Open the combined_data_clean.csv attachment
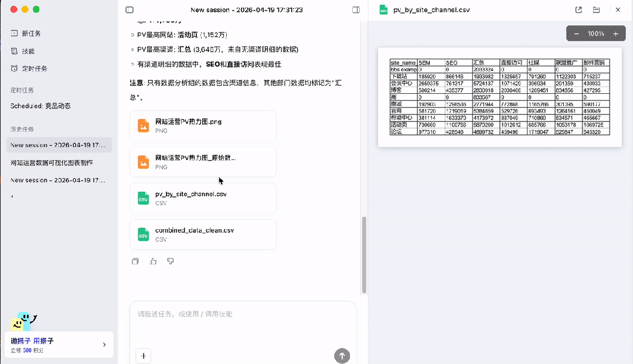 pos(202,234)
